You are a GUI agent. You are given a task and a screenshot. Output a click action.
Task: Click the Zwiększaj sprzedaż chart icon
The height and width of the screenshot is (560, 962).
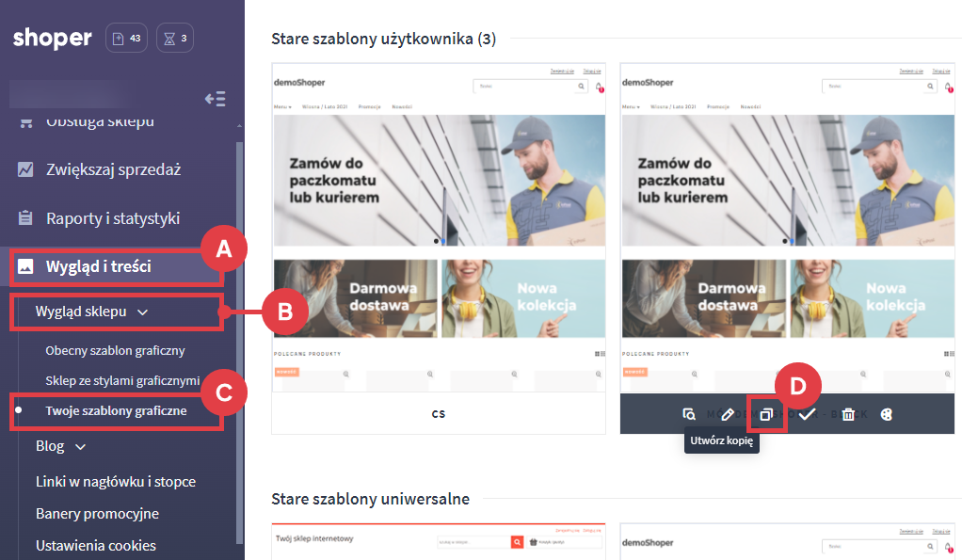tap(25, 169)
